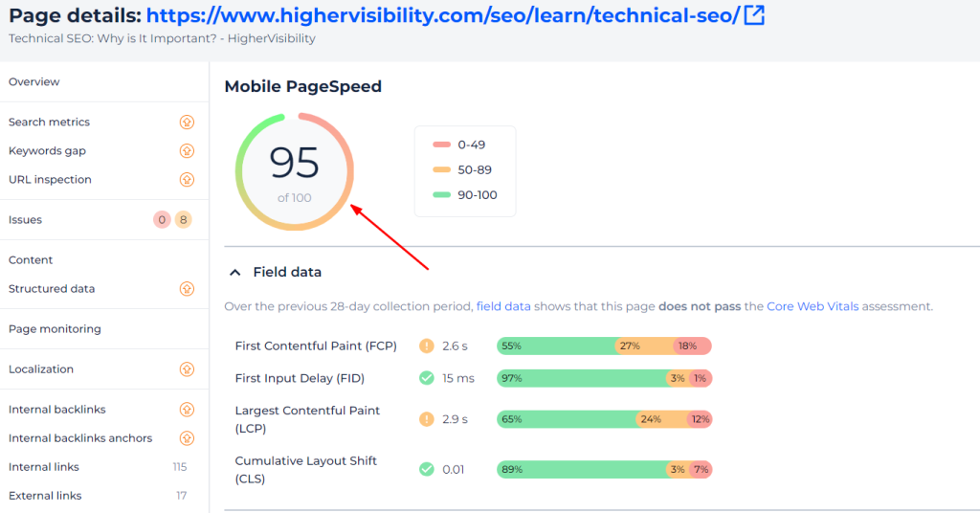Click the star icon beside URL inspection
This screenshot has height=513, width=980.
187,180
